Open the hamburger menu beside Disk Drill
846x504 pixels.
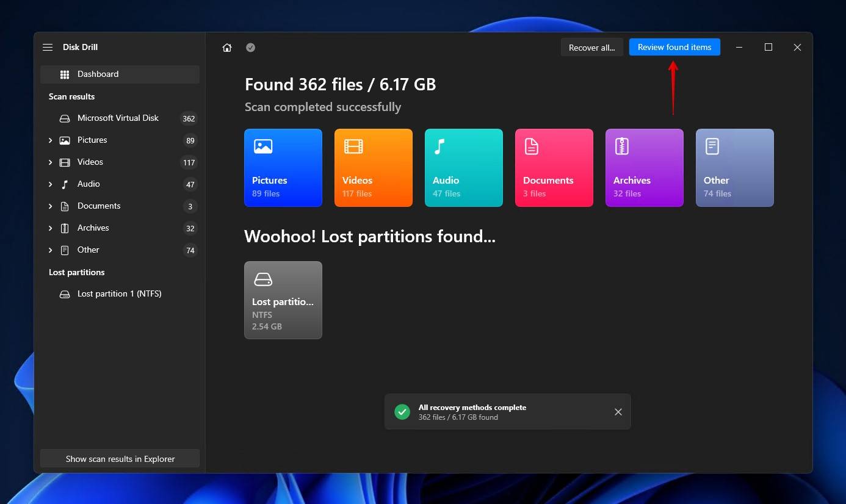[x=48, y=47]
